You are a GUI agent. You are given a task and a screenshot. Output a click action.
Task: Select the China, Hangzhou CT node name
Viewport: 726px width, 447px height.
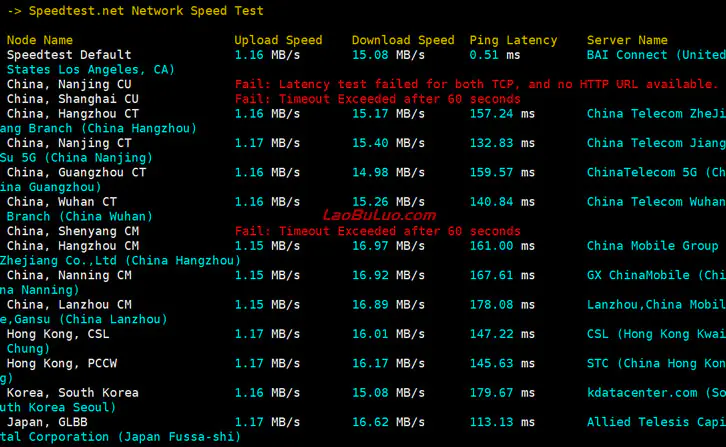coord(73,114)
